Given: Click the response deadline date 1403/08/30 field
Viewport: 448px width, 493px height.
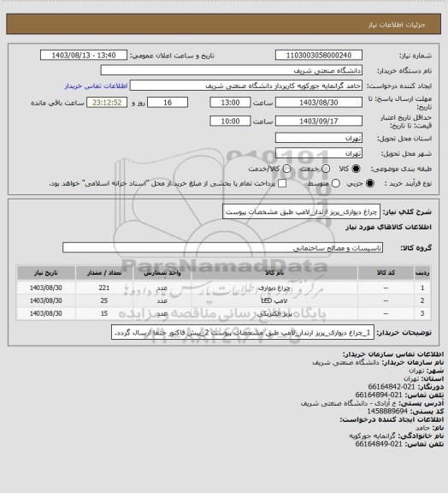Looking at the screenshot, I should (x=319, y=103).
